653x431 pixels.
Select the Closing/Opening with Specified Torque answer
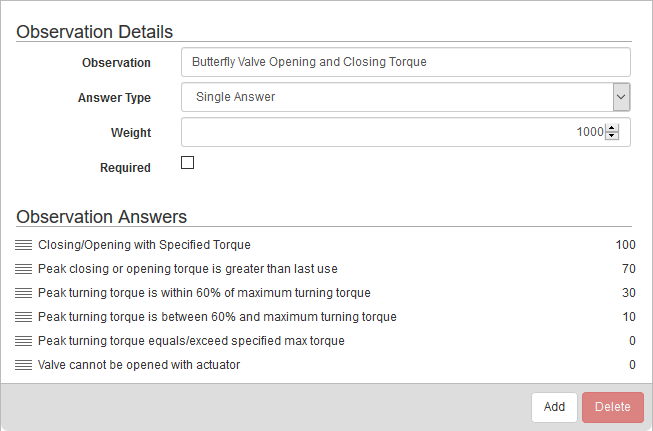[144, 245]
